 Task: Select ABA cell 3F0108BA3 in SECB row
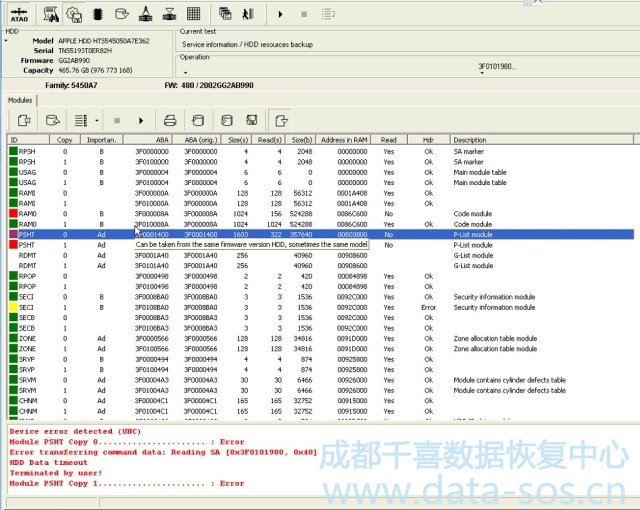(152, 328)
